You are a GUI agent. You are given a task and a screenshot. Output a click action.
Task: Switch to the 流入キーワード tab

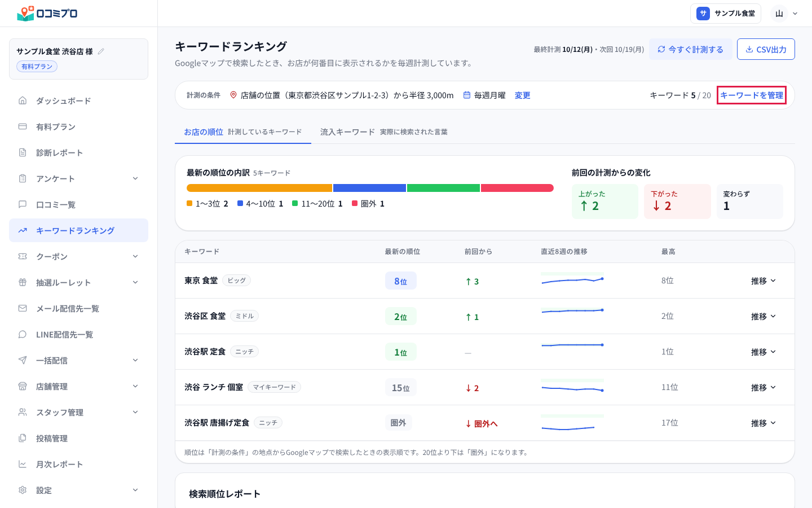[x=384, y=132]
